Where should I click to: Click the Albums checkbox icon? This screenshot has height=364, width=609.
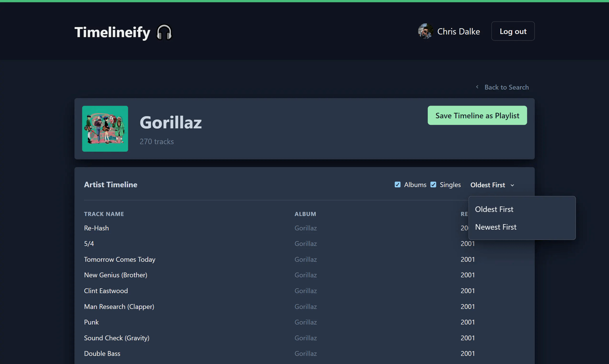point(397,184)
